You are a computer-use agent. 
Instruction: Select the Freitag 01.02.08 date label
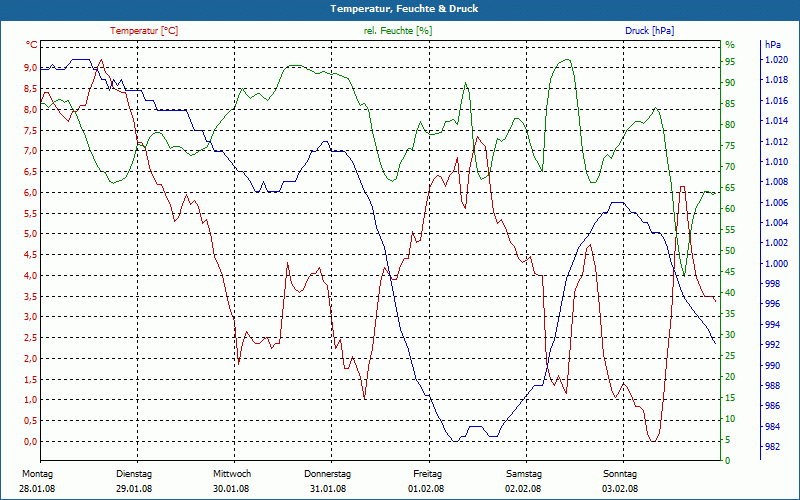click(x=427, y=481)
